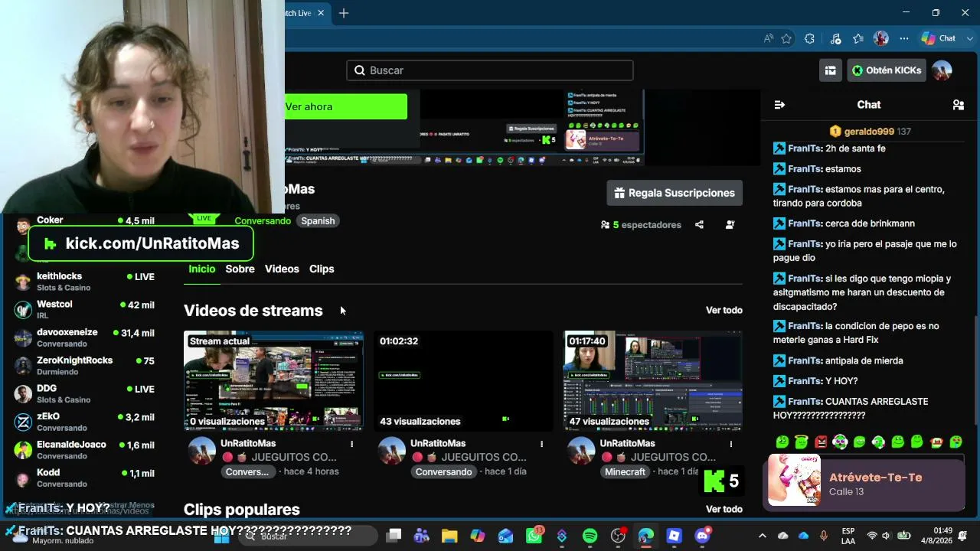Open the Kick shop chest icon
Viewport: 980px width, 551px height.
(830, 70)
